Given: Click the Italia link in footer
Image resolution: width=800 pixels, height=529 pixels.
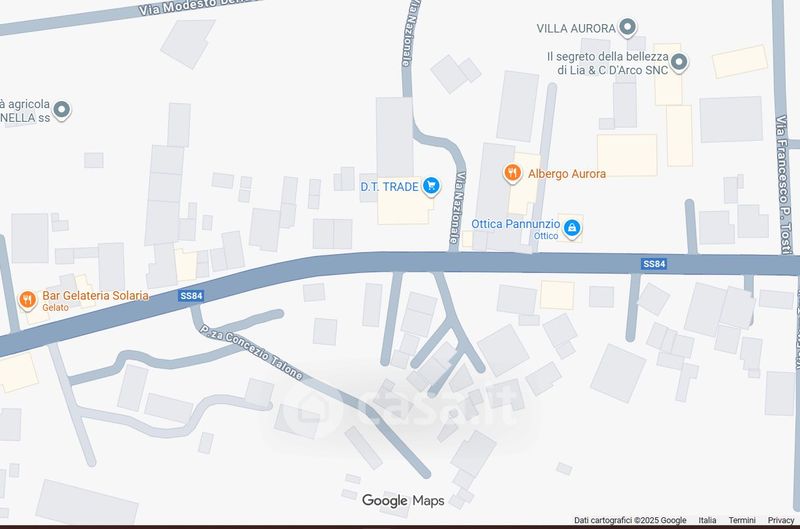Looking at the screenshot, I should coord(707,520).
